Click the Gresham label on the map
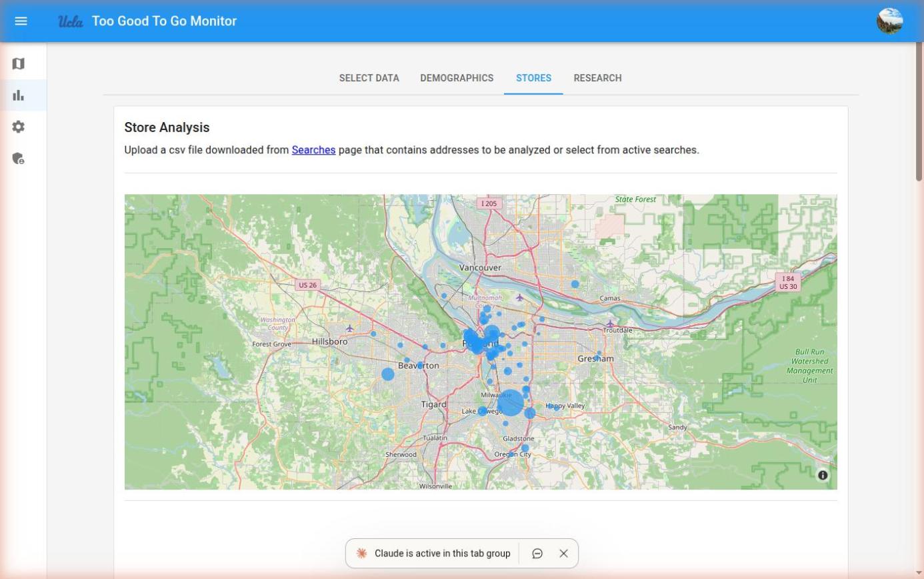This screenshot has width=924, height=579. click(596, 359)
